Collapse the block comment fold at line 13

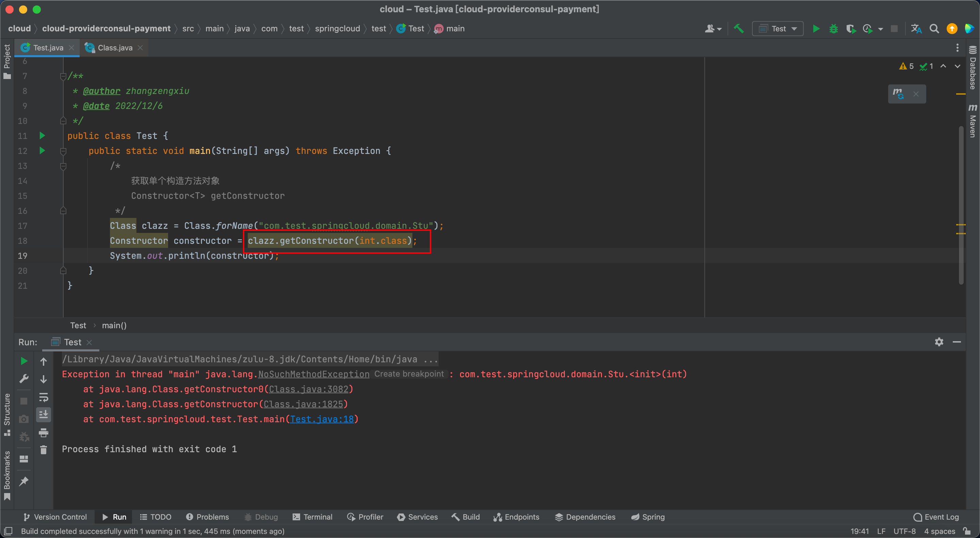(x=63, y=166)
